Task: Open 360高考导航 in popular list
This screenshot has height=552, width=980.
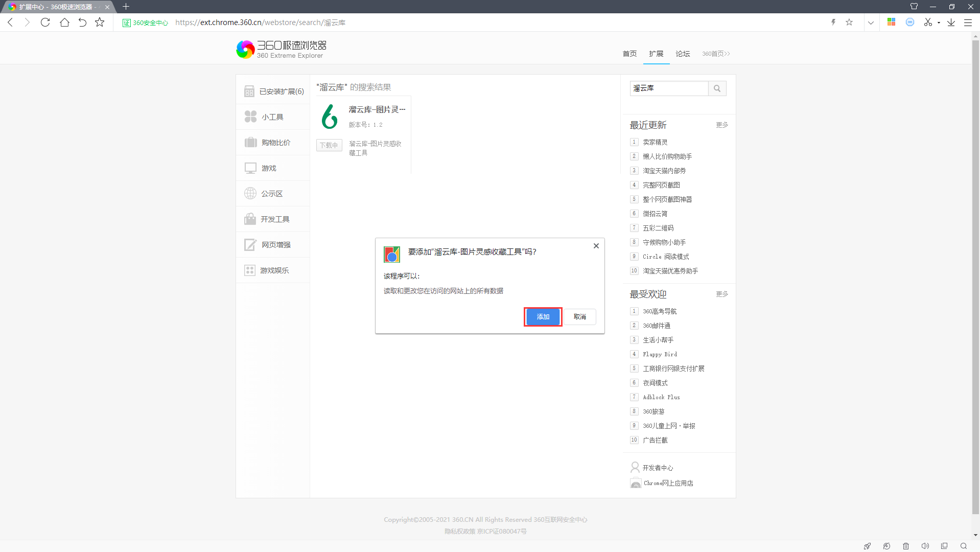Action: click(660, 311)
